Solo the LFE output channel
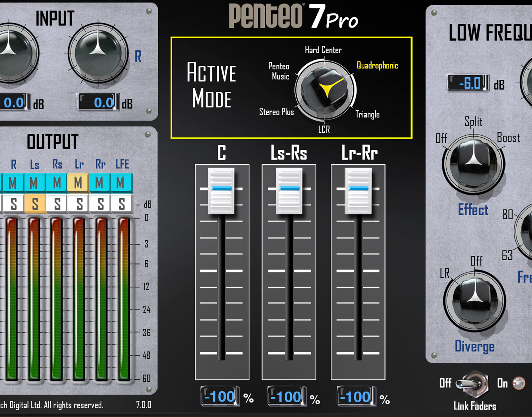This screenshot has width=532, height=417. (x=121, y=203)
